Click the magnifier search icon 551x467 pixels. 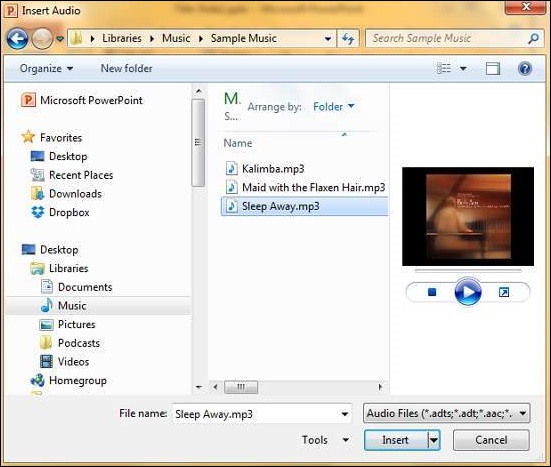(533, 38)
